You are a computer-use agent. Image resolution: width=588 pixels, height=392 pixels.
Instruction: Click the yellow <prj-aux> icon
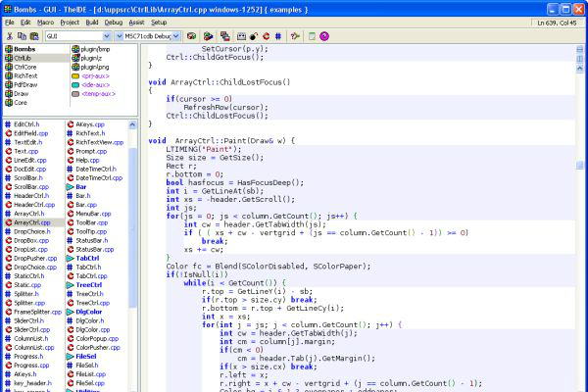75,76
